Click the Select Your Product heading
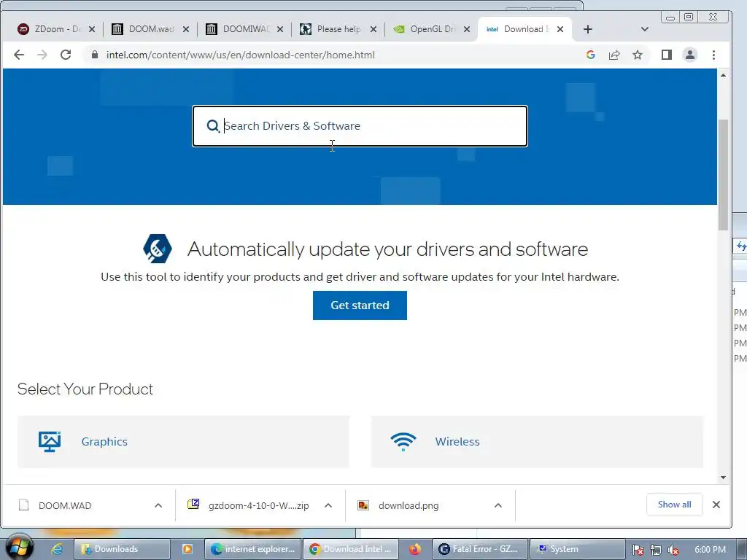The width and height of the screenshot is (747, 560). tap(85, 389)
